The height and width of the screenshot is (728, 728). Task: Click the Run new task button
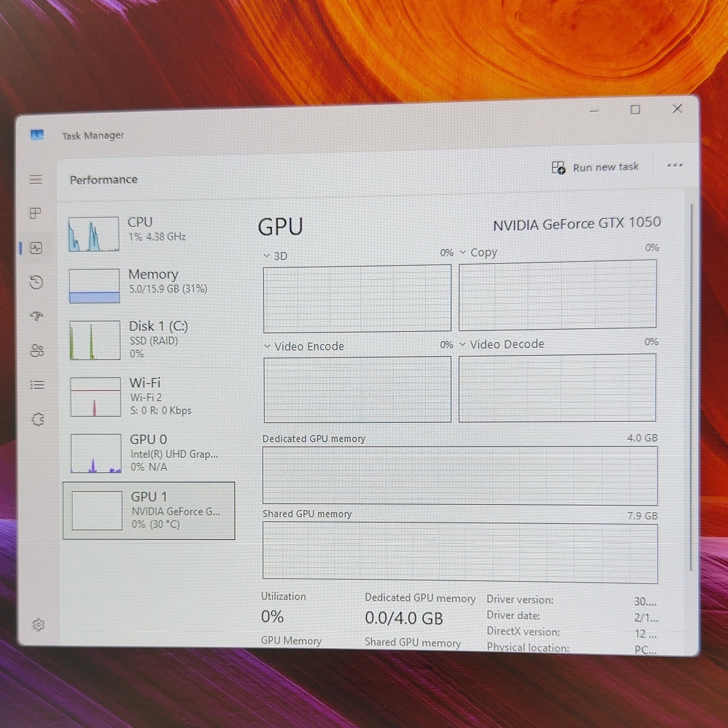click(x=595, y=167)
